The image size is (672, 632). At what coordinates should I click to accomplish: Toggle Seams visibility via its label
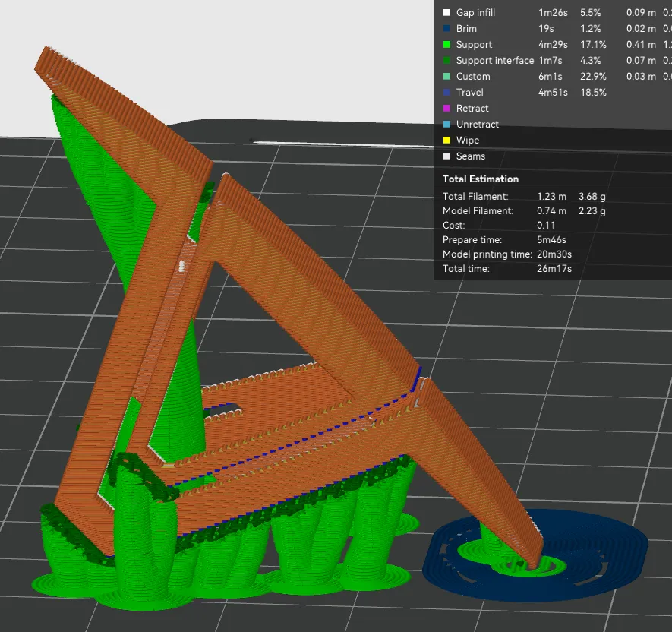coord(470,156)
